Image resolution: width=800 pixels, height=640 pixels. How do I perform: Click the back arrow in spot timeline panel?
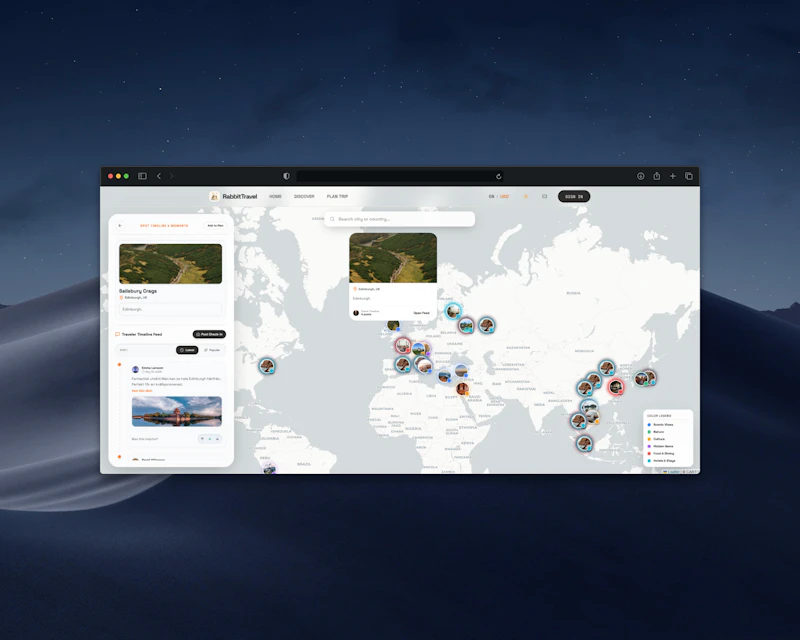coord(120,226)
